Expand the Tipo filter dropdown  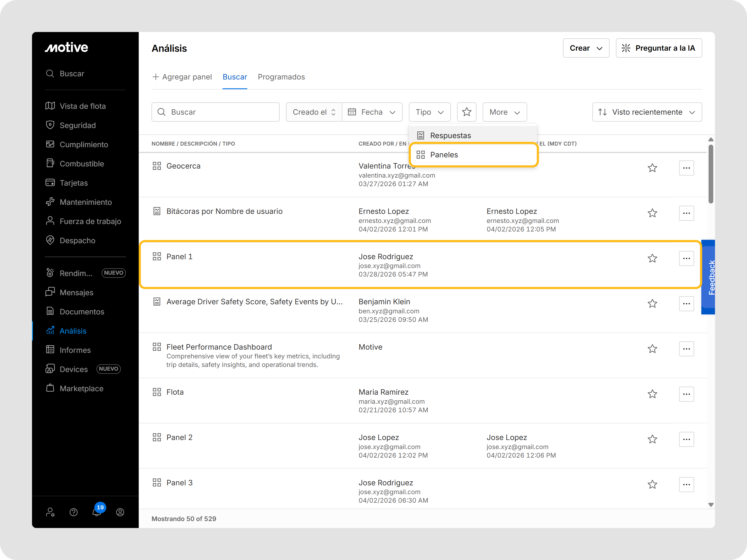click(x=429, y=112)
